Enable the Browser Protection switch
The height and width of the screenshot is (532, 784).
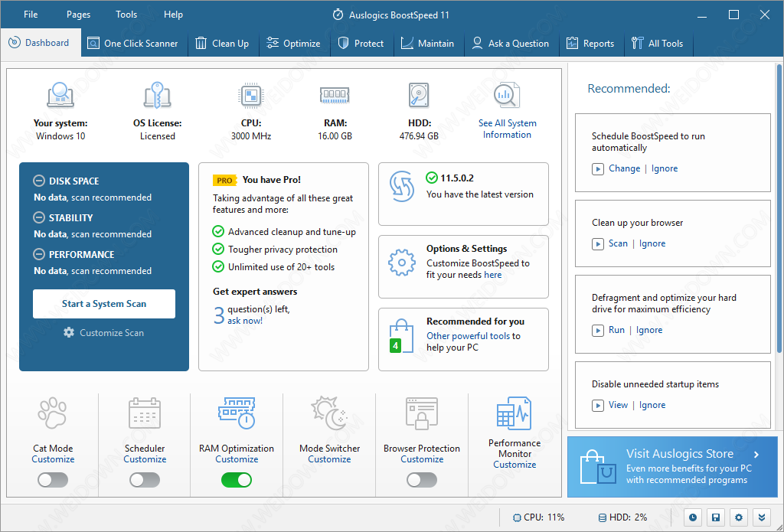coord(422,480)
